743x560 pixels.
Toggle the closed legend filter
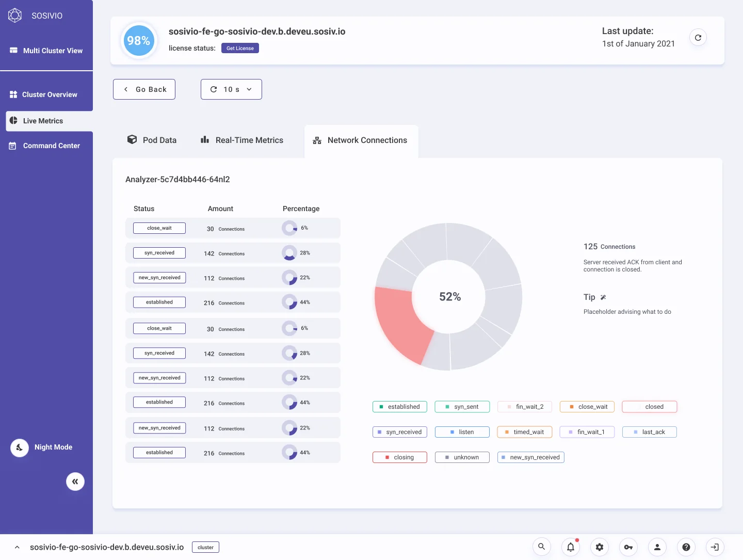pos(650,407)
